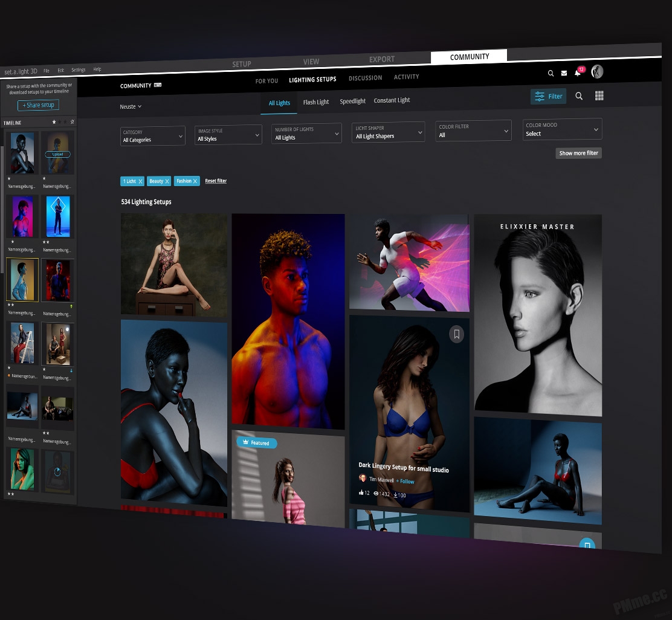Open the user profile avatar
This screenshot has width=672, height=620.
(x=597, y=71)
